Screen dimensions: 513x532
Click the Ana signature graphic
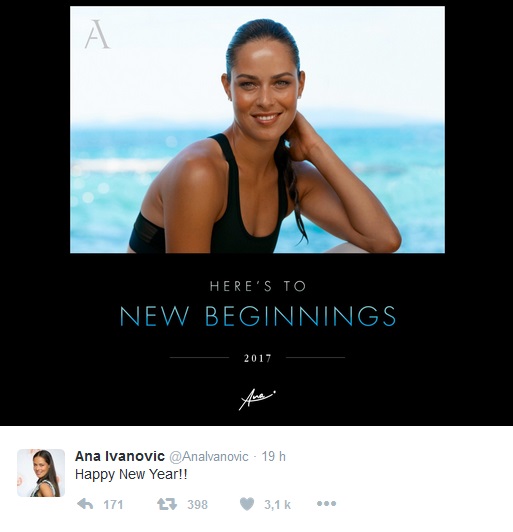click(x=257, y=399)
